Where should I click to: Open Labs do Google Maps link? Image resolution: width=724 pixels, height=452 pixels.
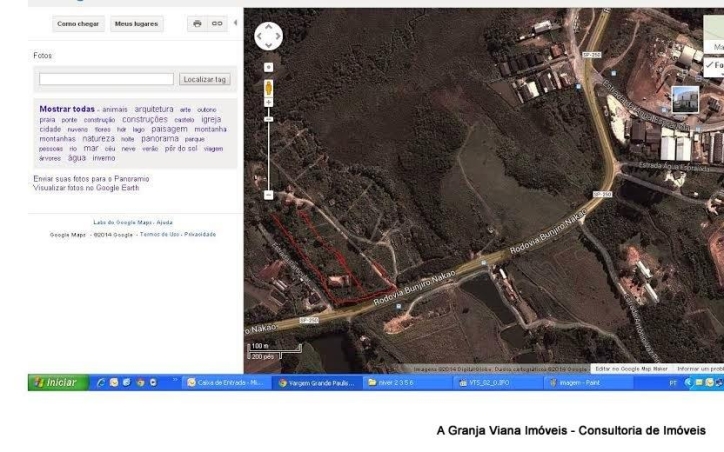pos(123,223)
